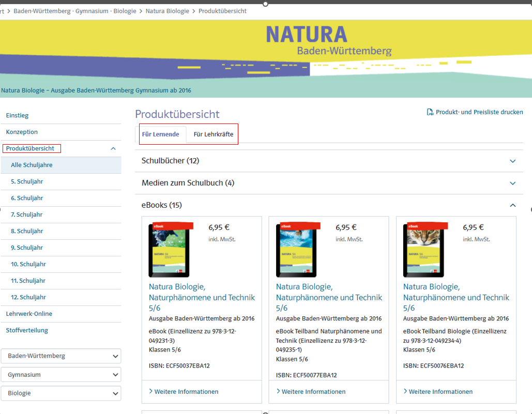Screen dimensions: 532x414
Task: Click the NATURA Baden-Württemberg banner
Action: (266, 58)
